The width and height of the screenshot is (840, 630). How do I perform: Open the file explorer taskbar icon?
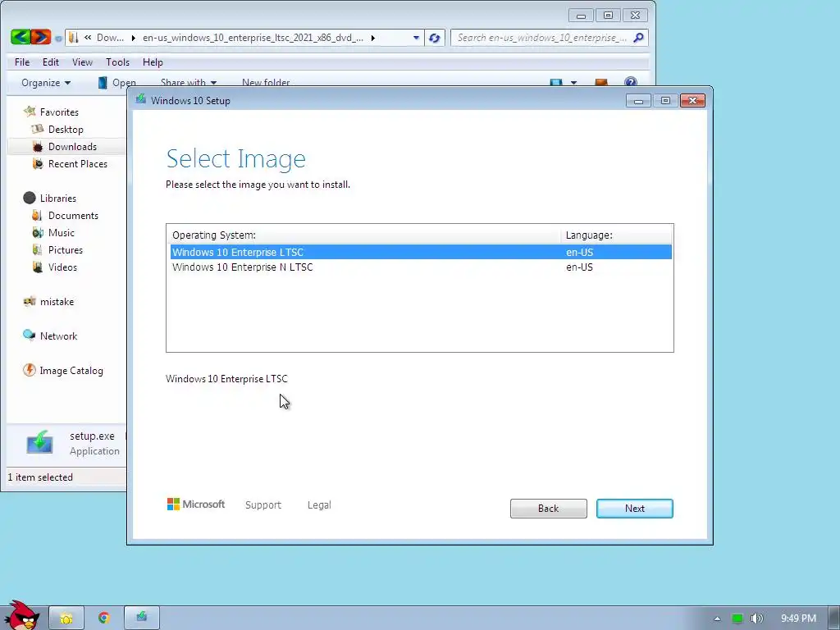click(x=66, y=618)
